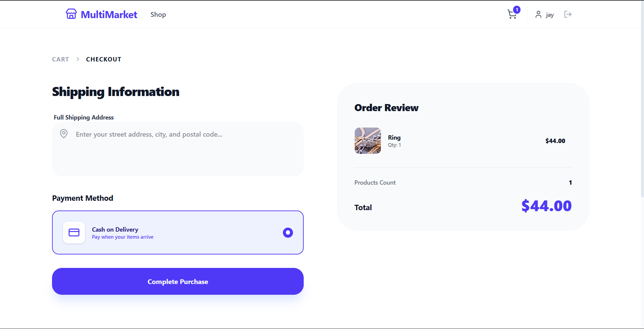
Task: Click the jay username link
Action: (x=550, y=15)
